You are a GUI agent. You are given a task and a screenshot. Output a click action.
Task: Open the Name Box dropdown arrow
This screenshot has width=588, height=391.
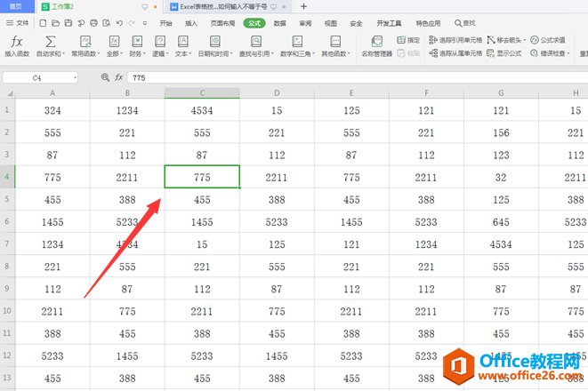click(75, 78)
